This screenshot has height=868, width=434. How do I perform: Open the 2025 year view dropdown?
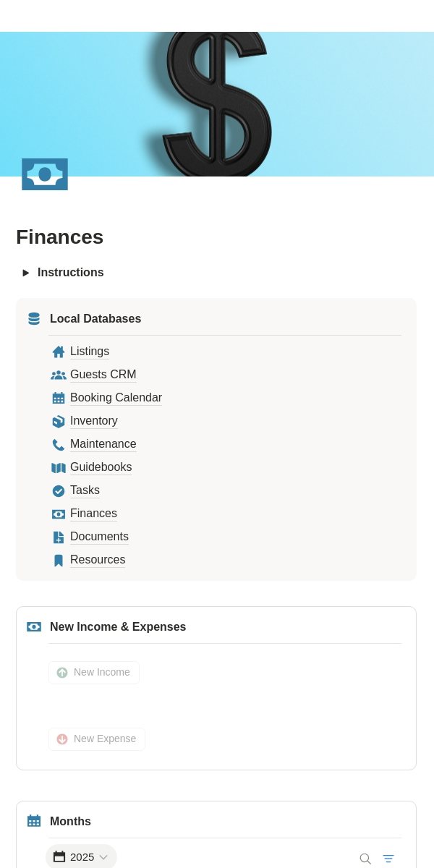pos(81,856)
